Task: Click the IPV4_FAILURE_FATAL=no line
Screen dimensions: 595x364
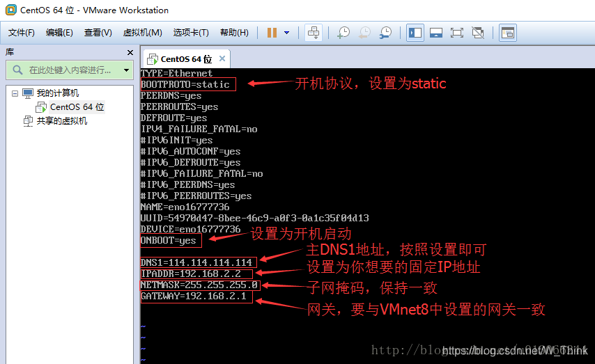Action: [199, 129]
